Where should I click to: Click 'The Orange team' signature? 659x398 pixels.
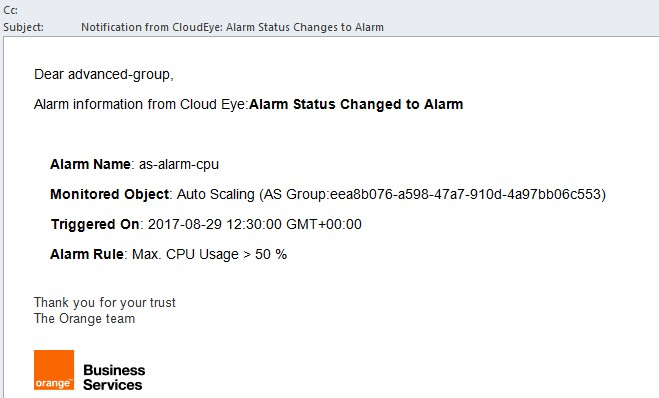click(x=84, y=319)
